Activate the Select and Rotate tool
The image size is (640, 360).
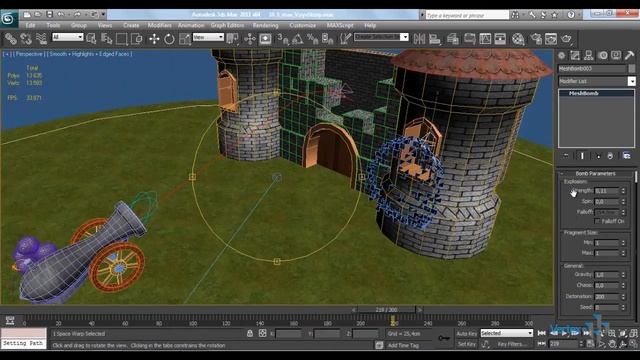pos(169,39)
